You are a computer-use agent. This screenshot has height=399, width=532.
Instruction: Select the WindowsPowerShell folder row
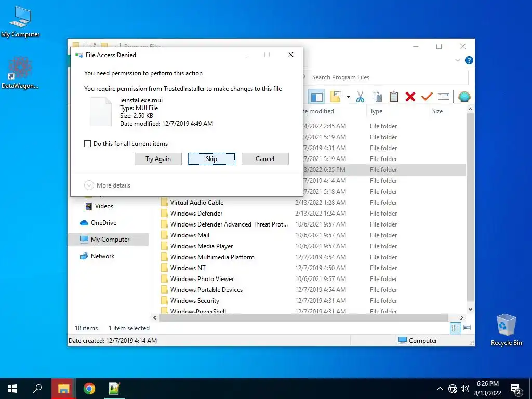pos(198,311)
